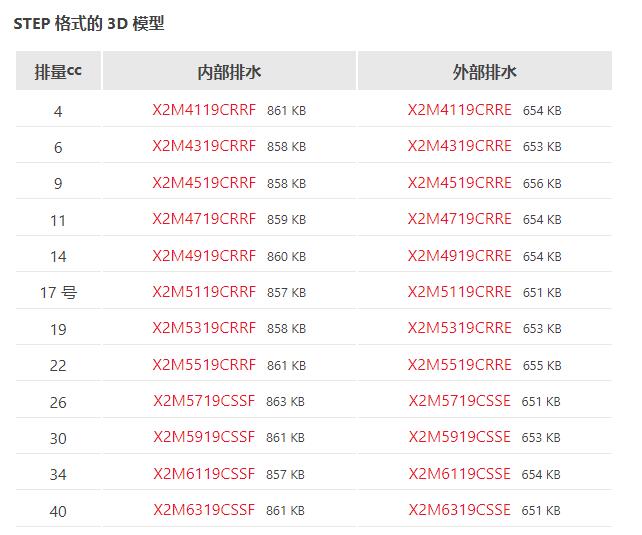
Task: Select the X2M4519CRRF 3D model
Action: point(204,183)
